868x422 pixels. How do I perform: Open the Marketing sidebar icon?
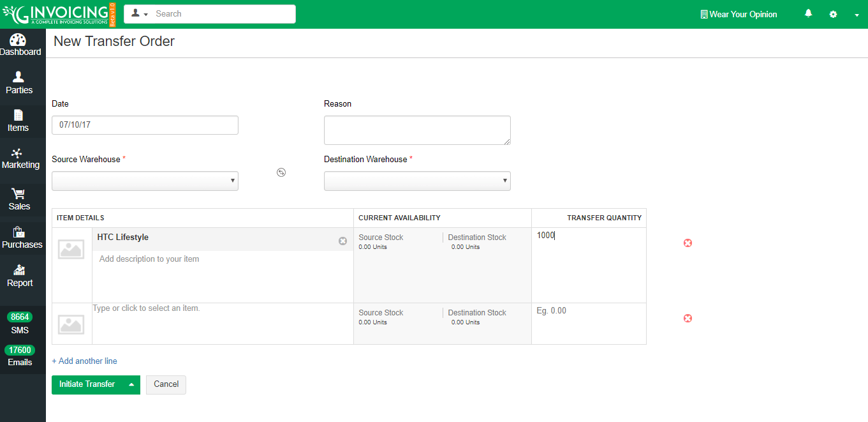tap(17, 153)
